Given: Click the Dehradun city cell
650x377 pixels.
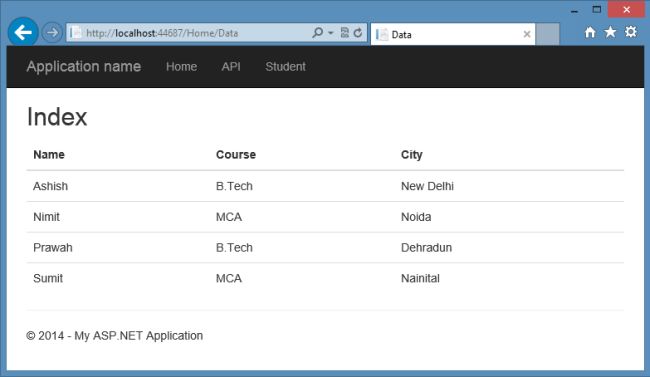Looking at the screenshot, I should tap(427, 248).
